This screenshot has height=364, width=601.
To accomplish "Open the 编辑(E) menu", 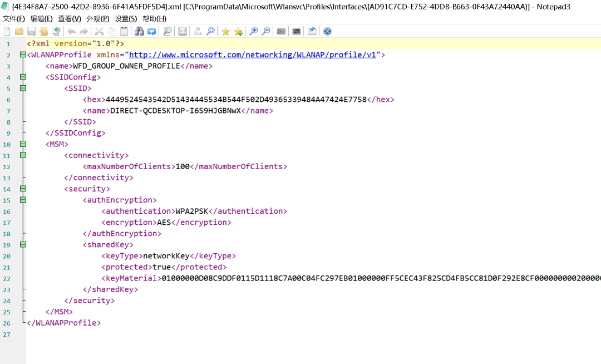I will (x=41, y=19).
